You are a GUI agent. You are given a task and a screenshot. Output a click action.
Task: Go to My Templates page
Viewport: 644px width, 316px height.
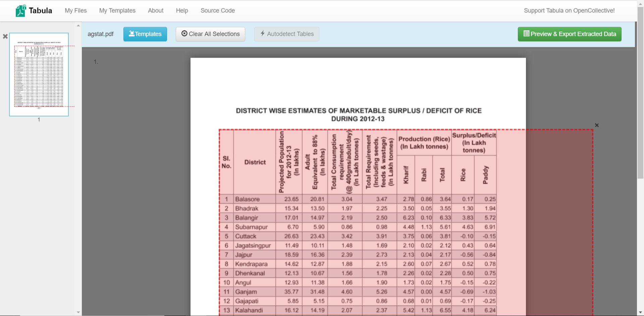point(117,11)
